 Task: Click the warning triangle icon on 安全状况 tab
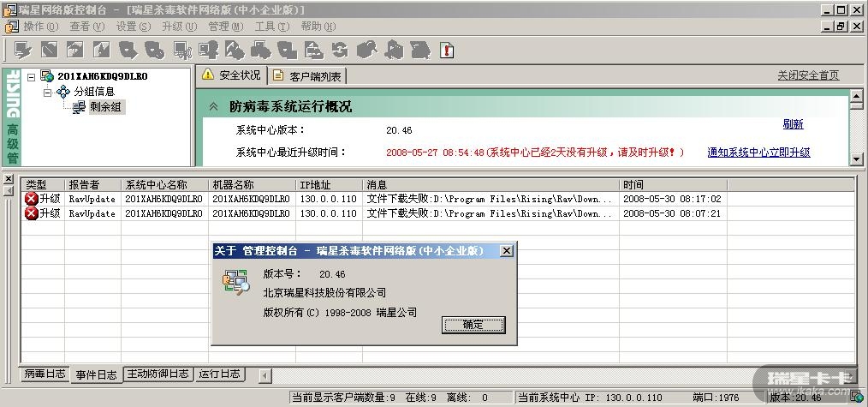[x=208, y=75]
